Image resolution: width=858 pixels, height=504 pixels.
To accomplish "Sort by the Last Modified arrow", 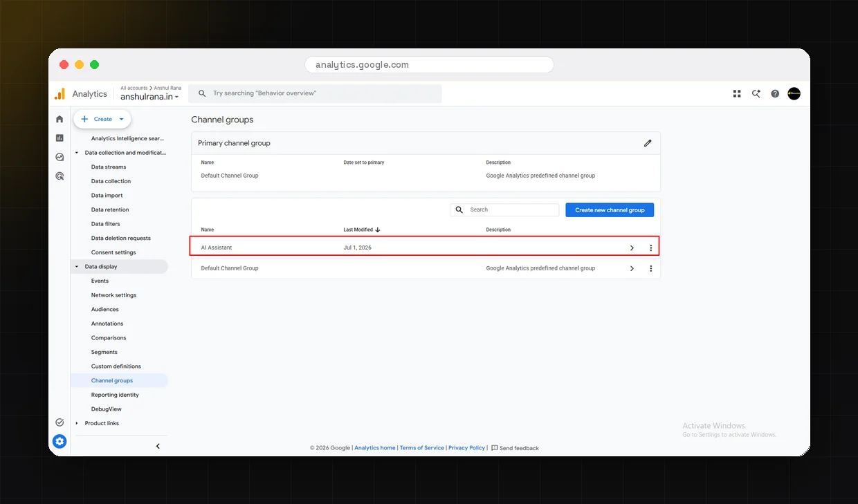I will (378, 230).
